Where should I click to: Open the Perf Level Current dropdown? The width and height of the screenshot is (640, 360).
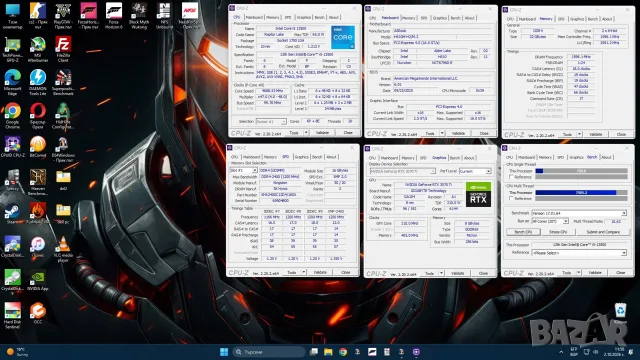[475, 171]
